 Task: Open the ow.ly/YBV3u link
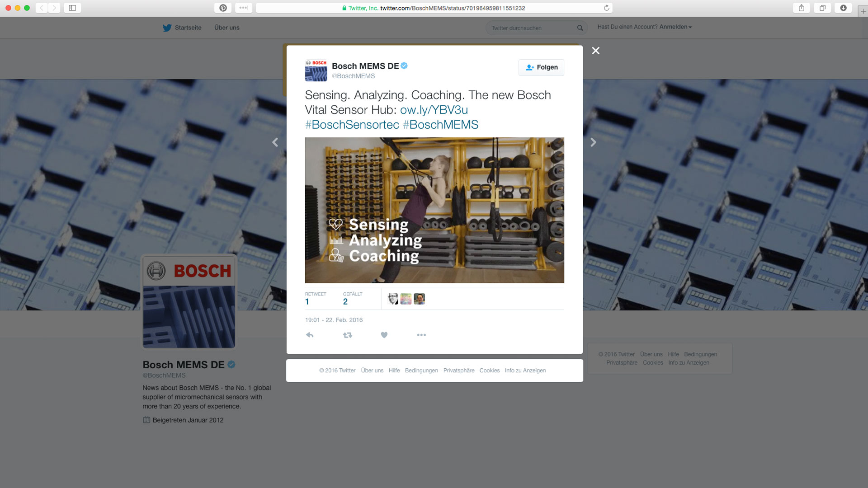coord(434,110)
